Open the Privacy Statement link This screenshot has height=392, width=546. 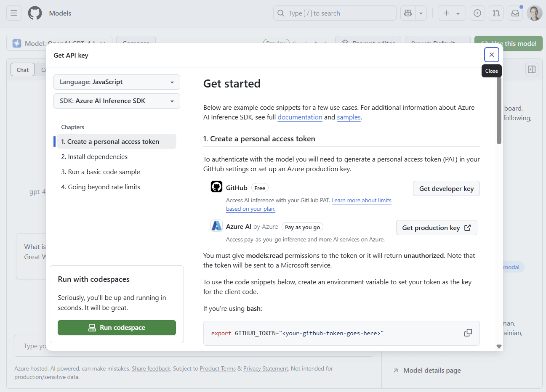(x=266, y=368)
